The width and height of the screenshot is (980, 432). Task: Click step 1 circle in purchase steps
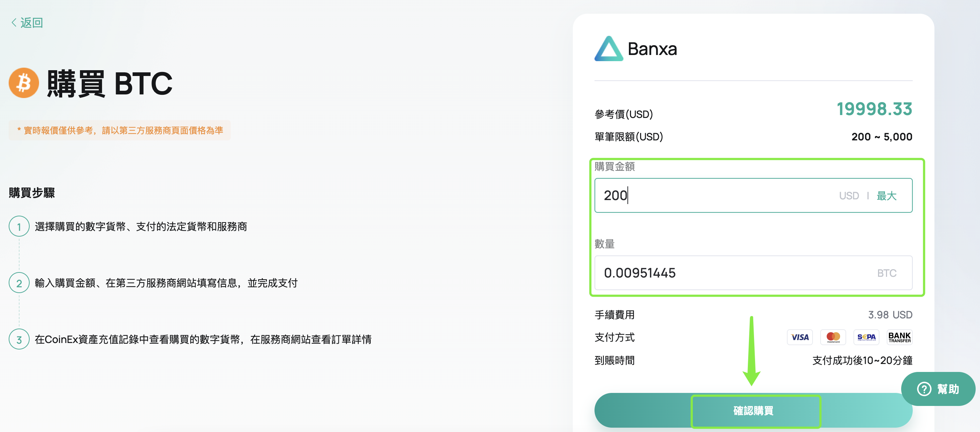(19, 226)
